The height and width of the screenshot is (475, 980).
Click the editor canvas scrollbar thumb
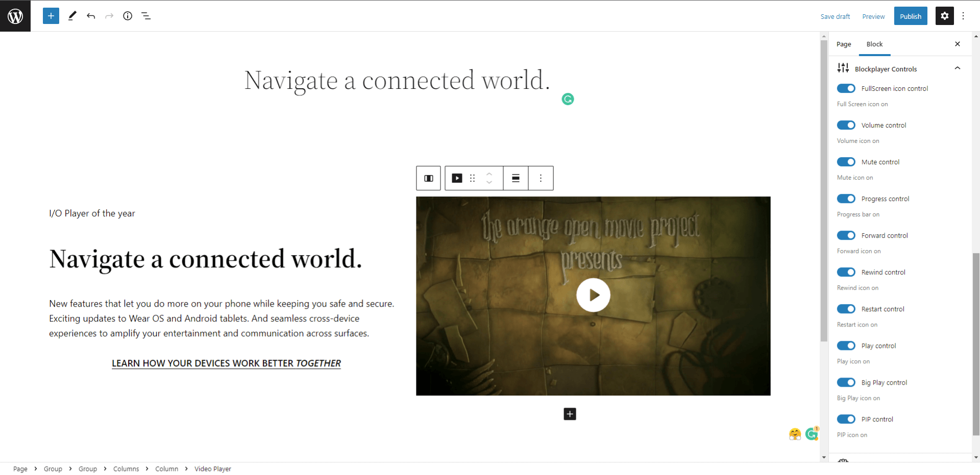(x=824, y=190)
